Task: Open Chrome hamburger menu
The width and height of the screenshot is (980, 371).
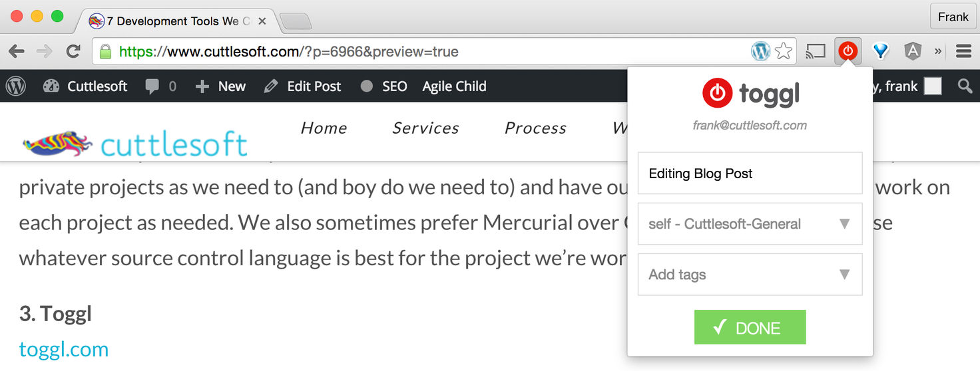Action: (x=963, y=51)
